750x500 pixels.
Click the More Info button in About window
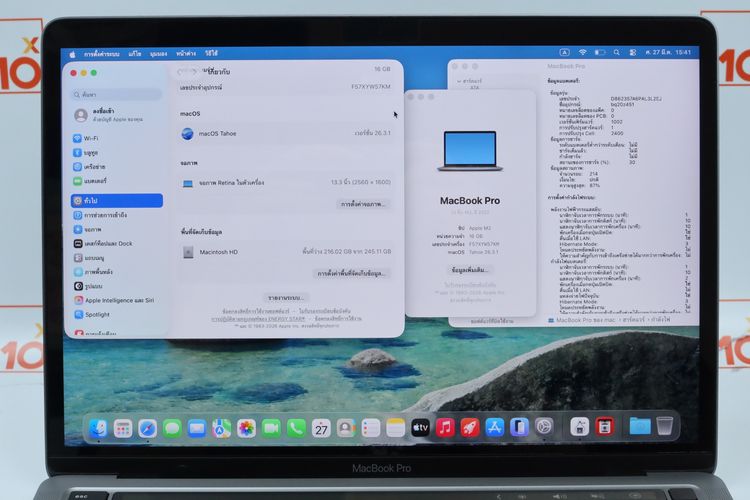tap(470, 270)
